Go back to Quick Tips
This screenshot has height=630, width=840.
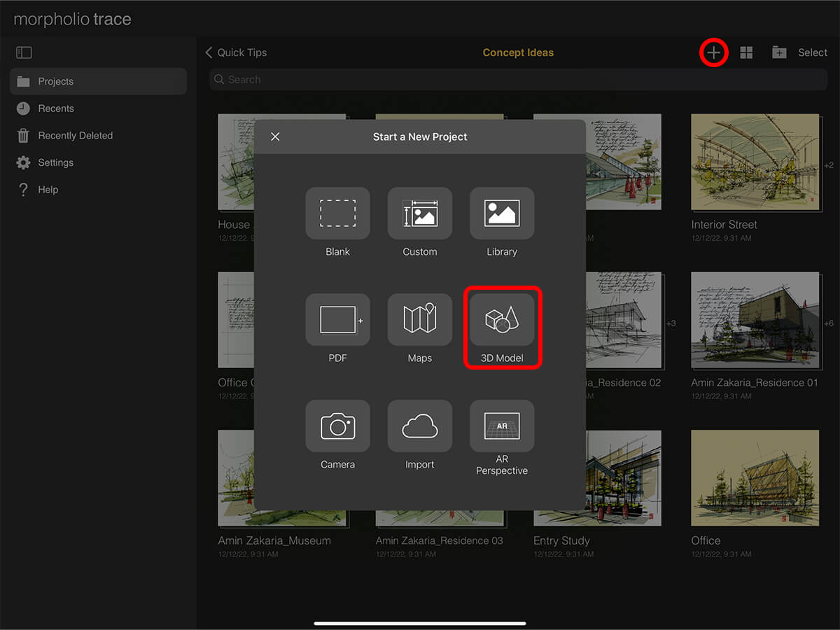[x=236, y=53]
